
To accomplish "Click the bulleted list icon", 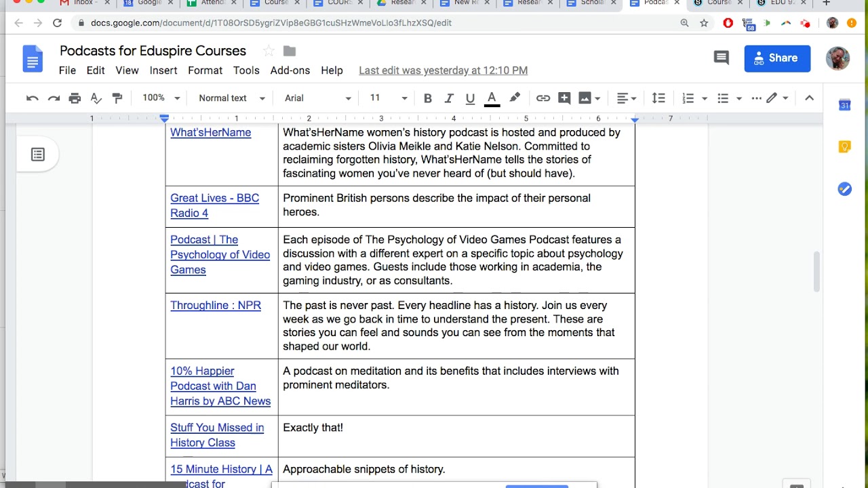I will click(723, 98).
